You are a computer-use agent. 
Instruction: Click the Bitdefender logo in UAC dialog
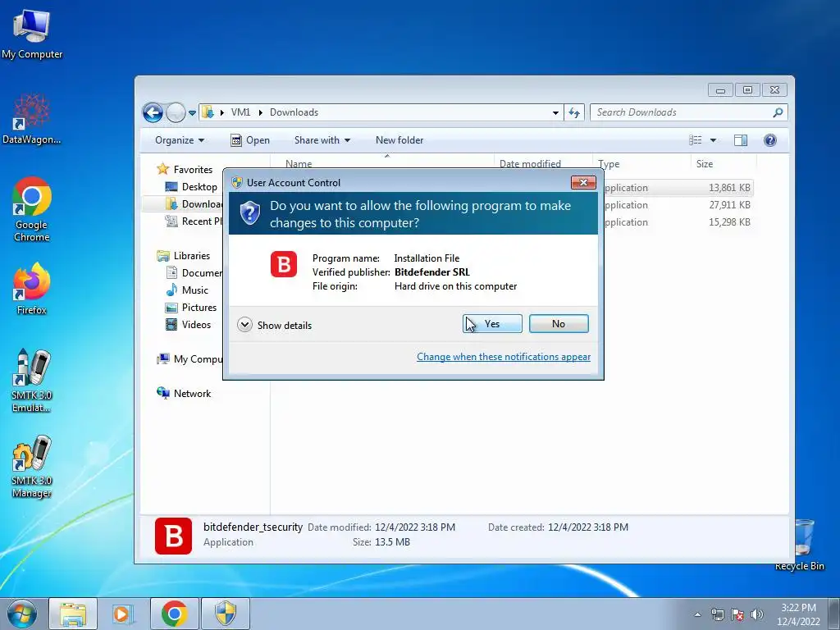[284, 264]
